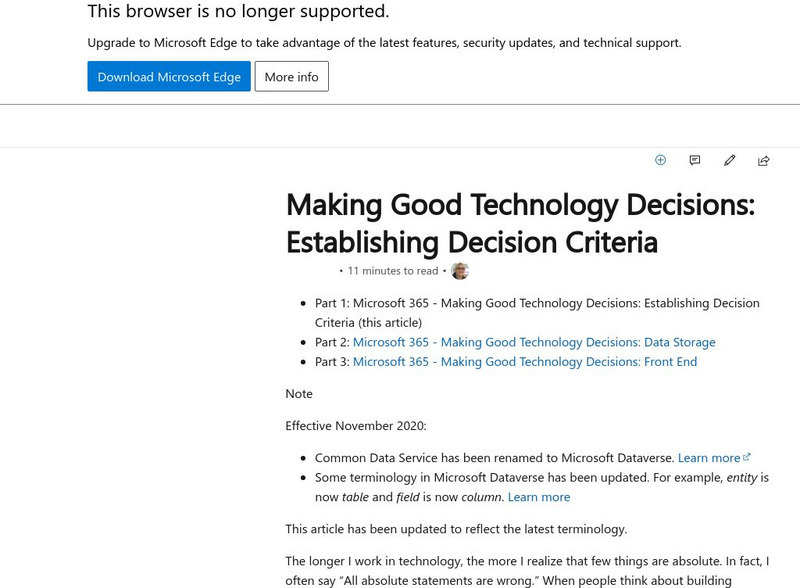The image size is (800, 588).
Task: Click Learn more link about Dataverse rename
Action: click(x=709, y=458)
